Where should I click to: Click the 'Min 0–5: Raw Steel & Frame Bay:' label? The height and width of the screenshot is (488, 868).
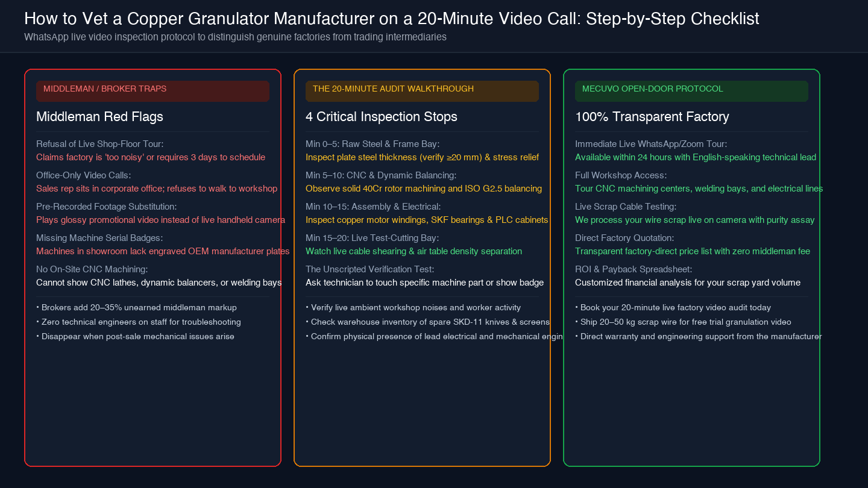point(373,144)
